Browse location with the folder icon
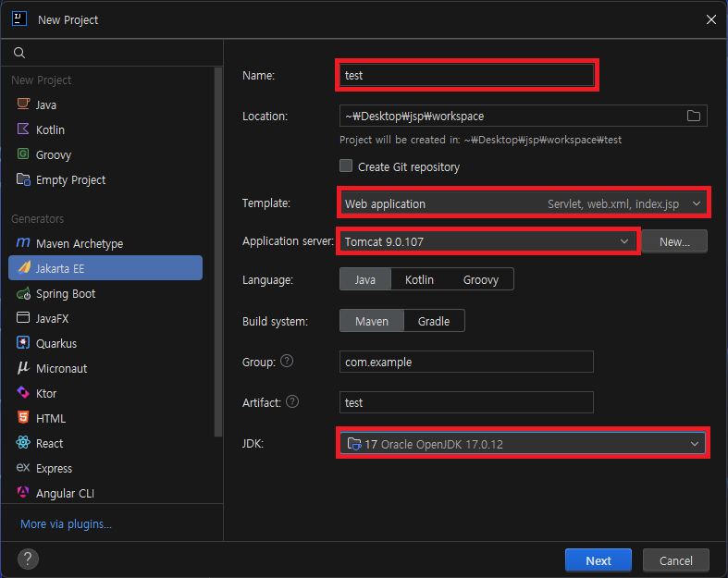Image resolution: width=728 pixels, height=578 pixels. (x=694, y=117)
